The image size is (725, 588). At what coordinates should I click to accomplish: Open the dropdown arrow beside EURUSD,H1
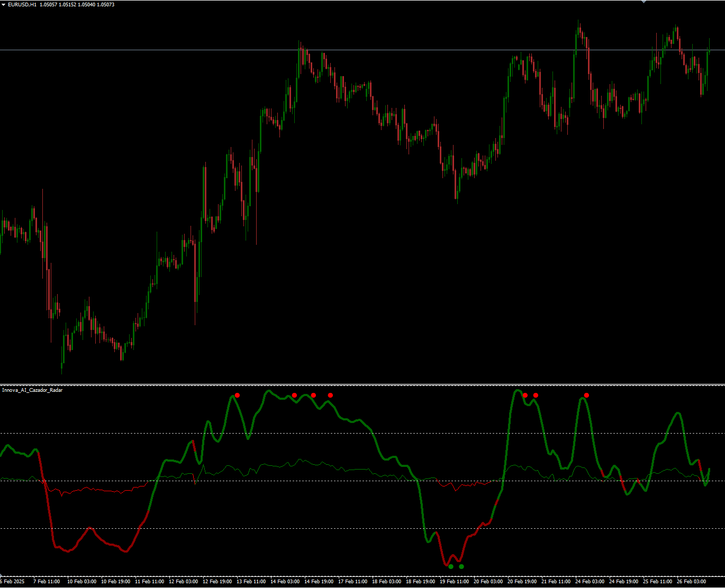tap(4, 5)
